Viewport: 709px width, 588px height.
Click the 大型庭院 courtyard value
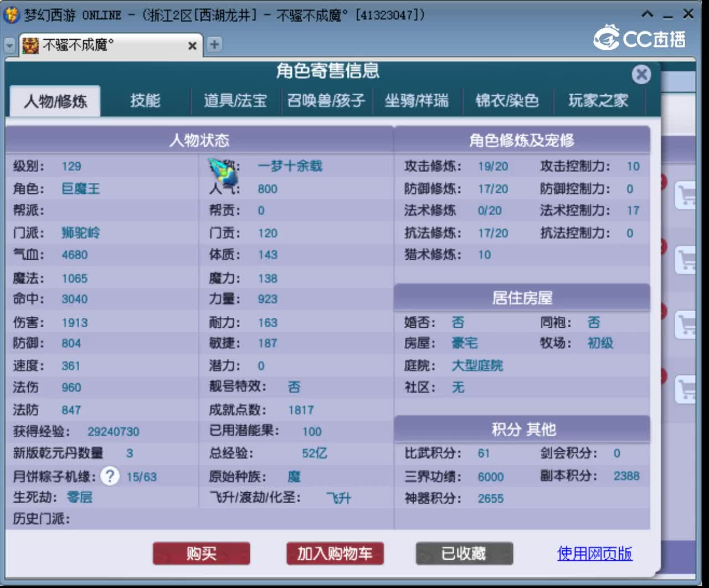[x=477, y=365]
